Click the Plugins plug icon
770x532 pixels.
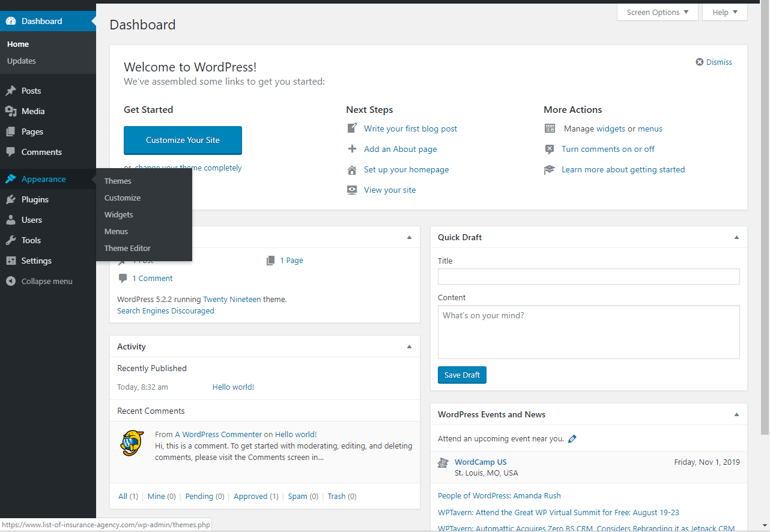(11, 199)
